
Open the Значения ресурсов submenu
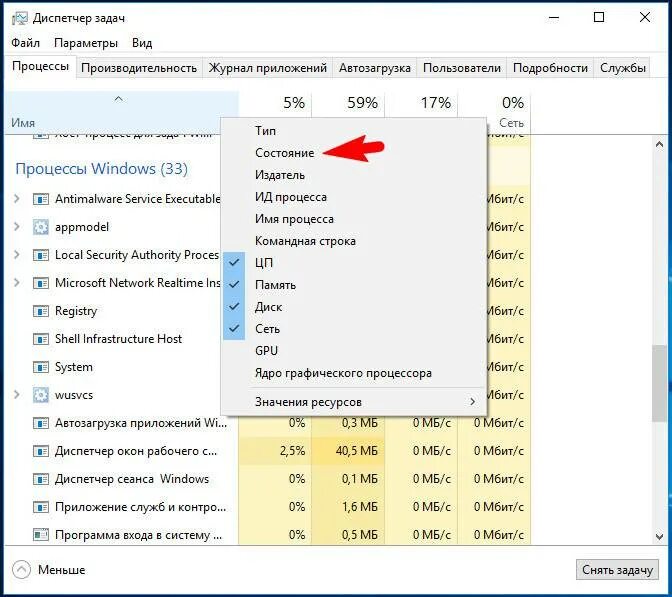tap(354, 402)
